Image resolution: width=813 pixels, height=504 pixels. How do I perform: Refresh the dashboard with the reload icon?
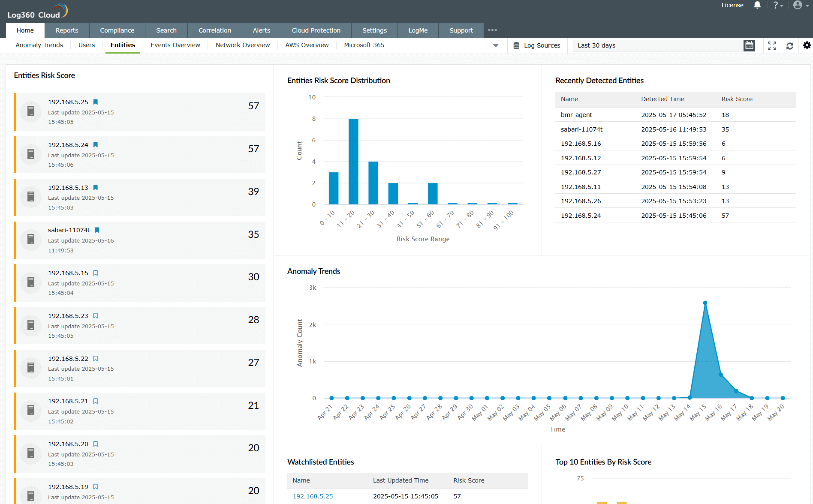click(790, 45)
